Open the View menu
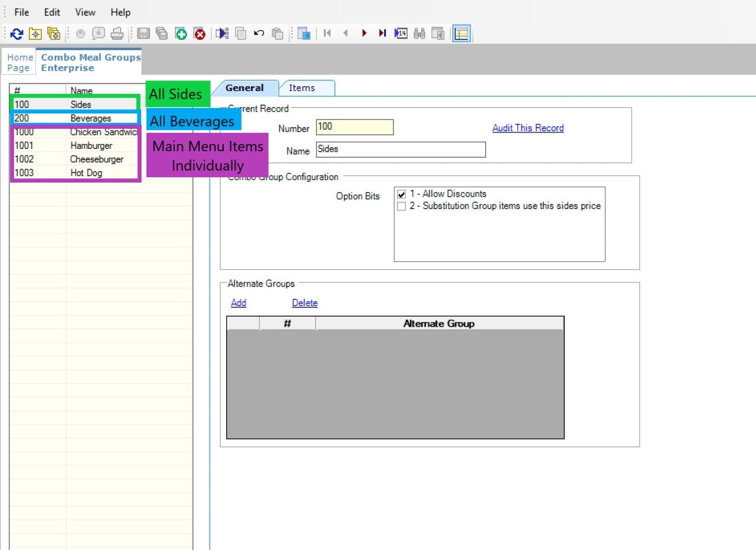 click(x=86, y=12)
